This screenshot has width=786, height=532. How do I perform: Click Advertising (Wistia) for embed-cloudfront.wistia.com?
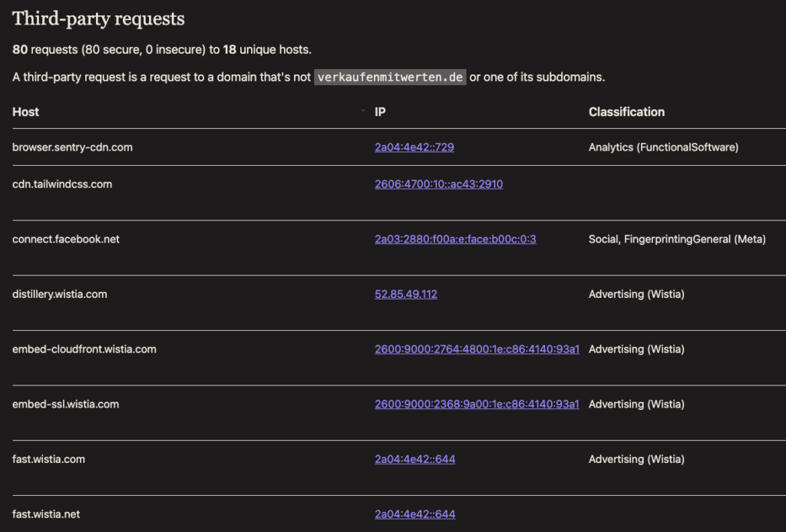point(636,349)
